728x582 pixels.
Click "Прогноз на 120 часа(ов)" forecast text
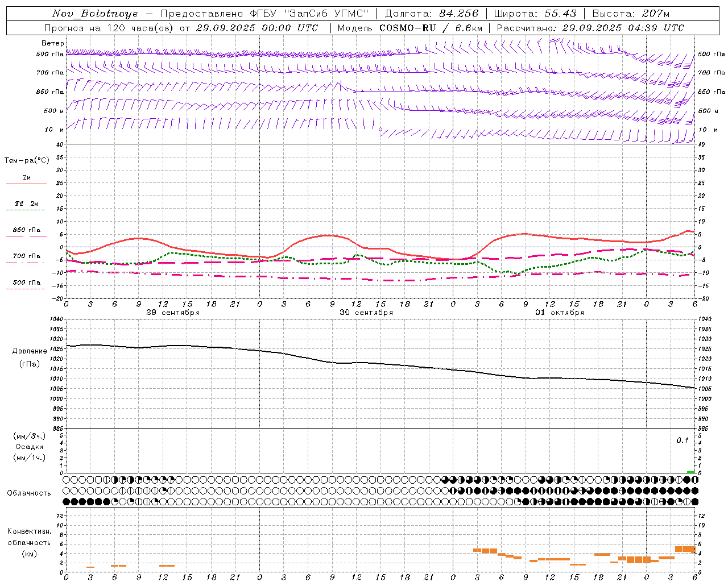click(x=109, y=28)
